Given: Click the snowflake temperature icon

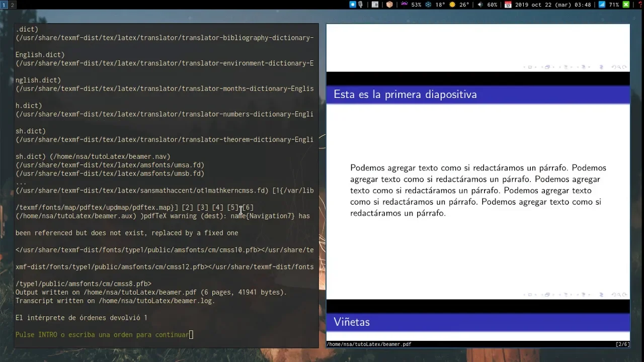Looking at the screenshot, I should tap(429, 5).
